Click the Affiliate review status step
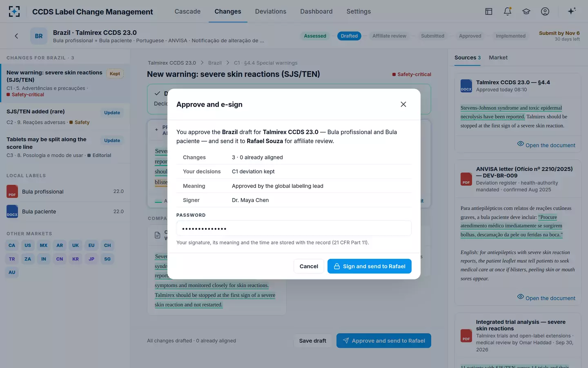 point(389,36)
